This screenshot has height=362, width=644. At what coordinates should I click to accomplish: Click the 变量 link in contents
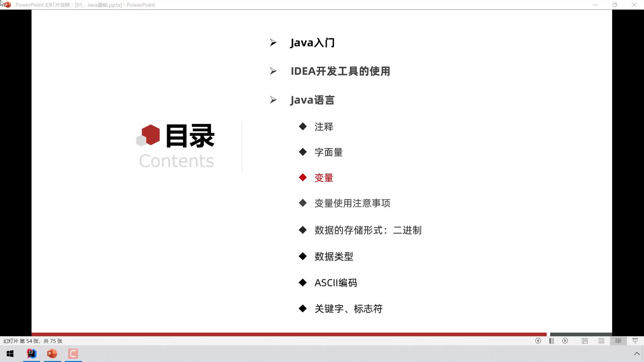[324, 177]
